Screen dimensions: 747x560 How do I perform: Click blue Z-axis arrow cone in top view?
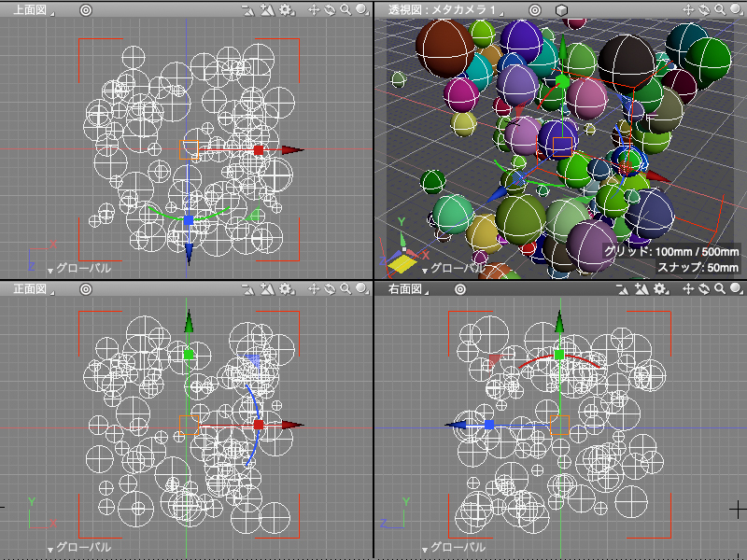point(189,254)
